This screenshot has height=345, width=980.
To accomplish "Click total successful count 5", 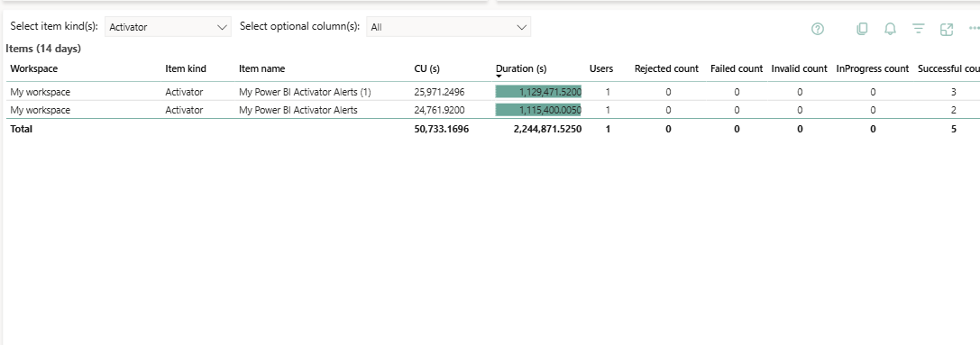I will click(954, 129).
